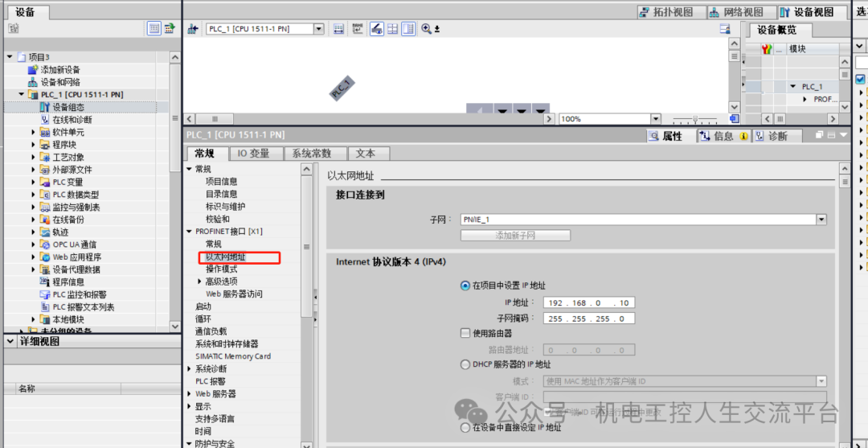Screen dimensions: 868x448
Task: Select 操作模式 in properties navigation
Action: [222, 269]
